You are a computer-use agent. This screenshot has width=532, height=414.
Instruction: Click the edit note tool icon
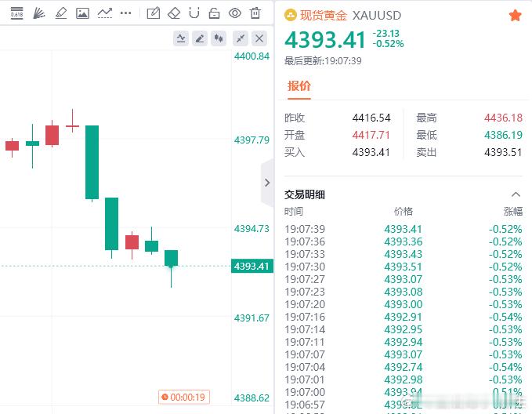tap(154, 13)
